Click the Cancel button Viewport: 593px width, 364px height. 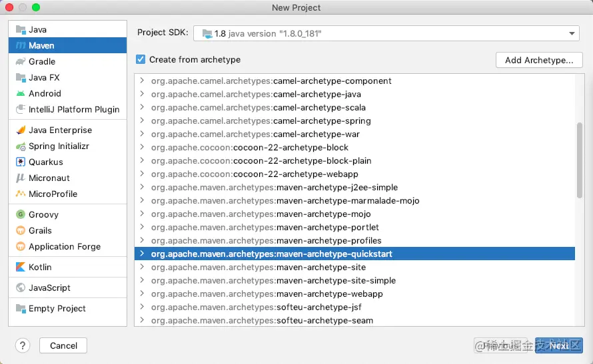click(x=63, y=345)
